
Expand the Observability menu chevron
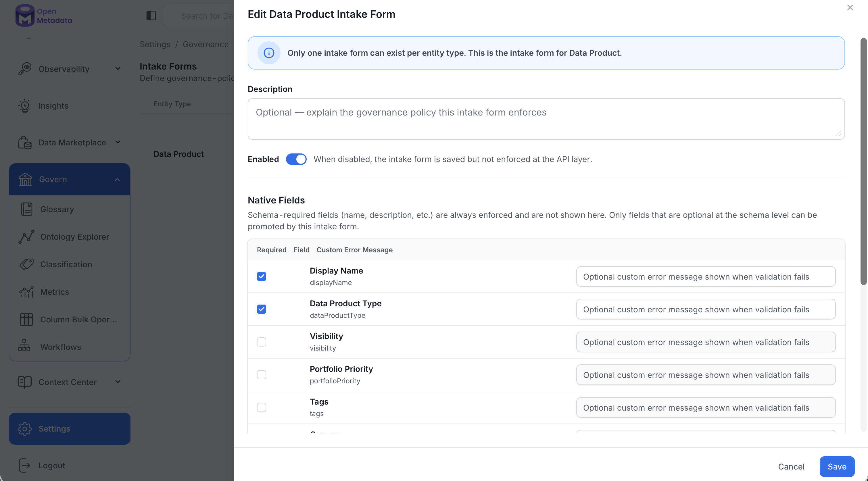tap(118, 69)
